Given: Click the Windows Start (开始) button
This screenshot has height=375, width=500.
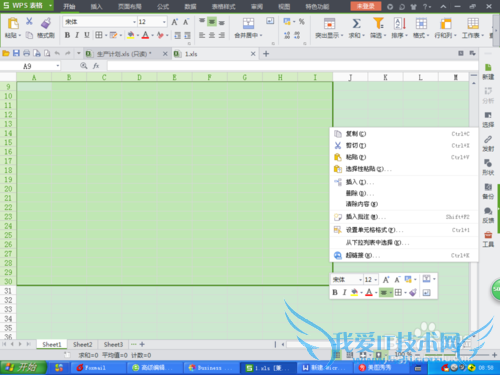Looking at the screenshot, I should click(x=23, y=368).
